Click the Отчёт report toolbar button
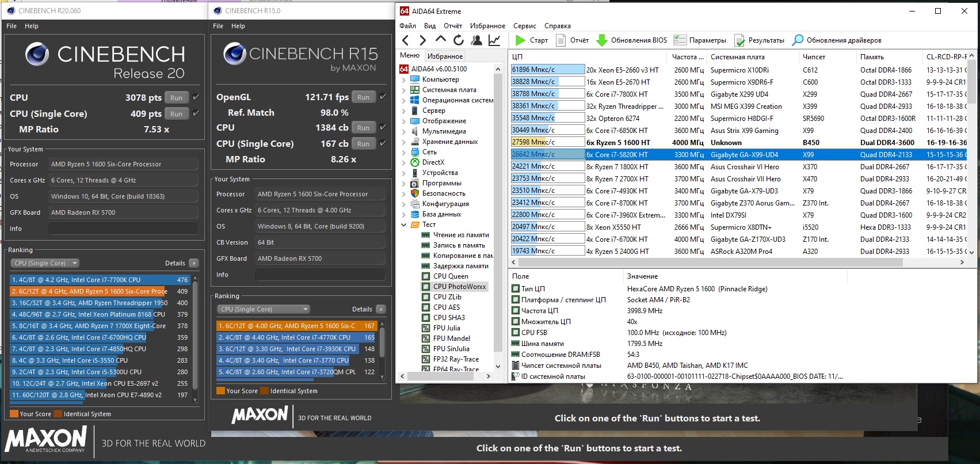 coord(572,40)
